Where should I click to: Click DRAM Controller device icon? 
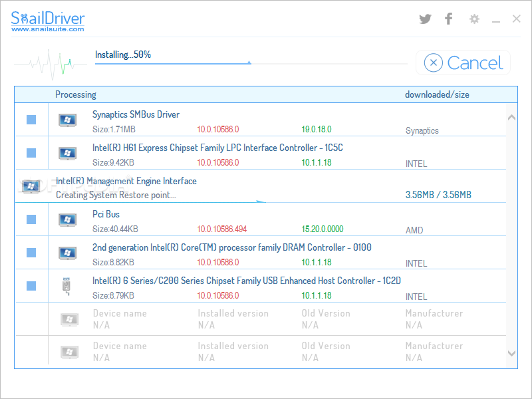[x=68, y=253]
